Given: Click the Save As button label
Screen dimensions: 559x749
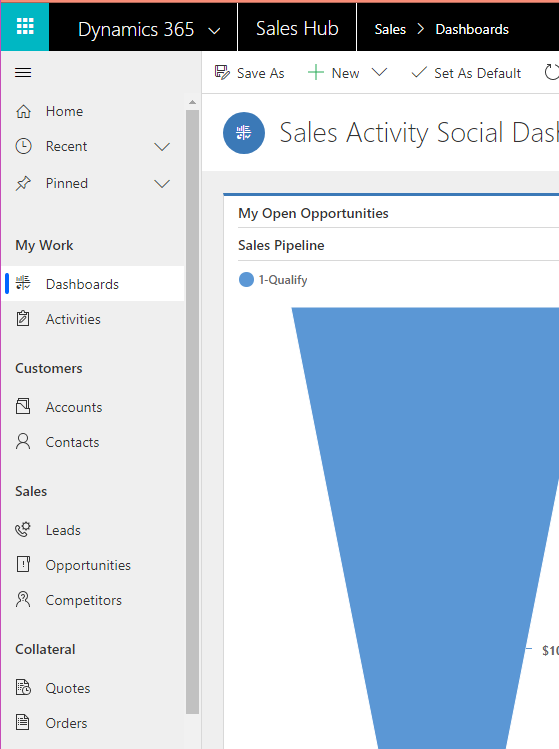Looking at the screenshot, I should pyautogui.click(x=260, y=73).
